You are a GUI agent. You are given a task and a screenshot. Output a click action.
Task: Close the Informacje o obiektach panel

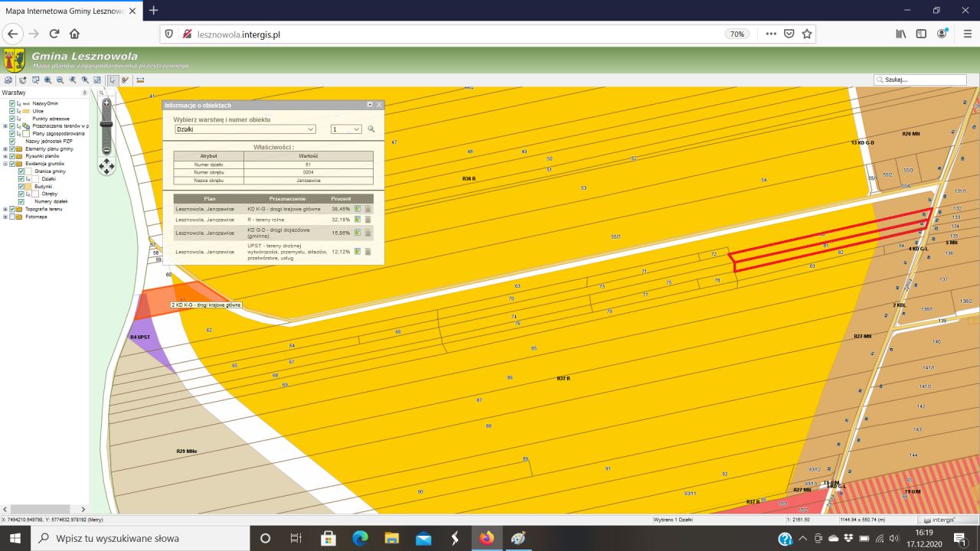[379, 105]
